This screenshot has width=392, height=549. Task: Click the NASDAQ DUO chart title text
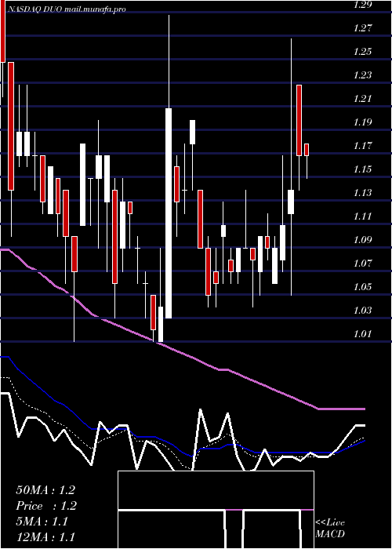point(66,9)
